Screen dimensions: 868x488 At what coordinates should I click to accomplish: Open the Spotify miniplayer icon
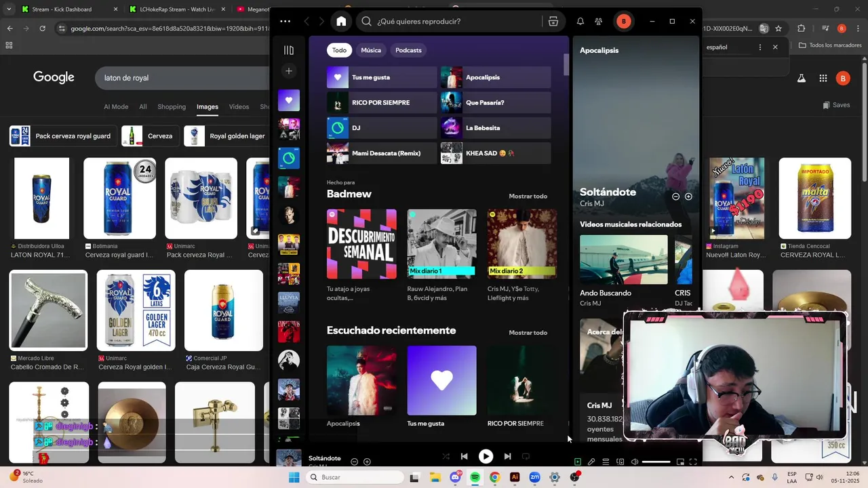pos(680,462)
